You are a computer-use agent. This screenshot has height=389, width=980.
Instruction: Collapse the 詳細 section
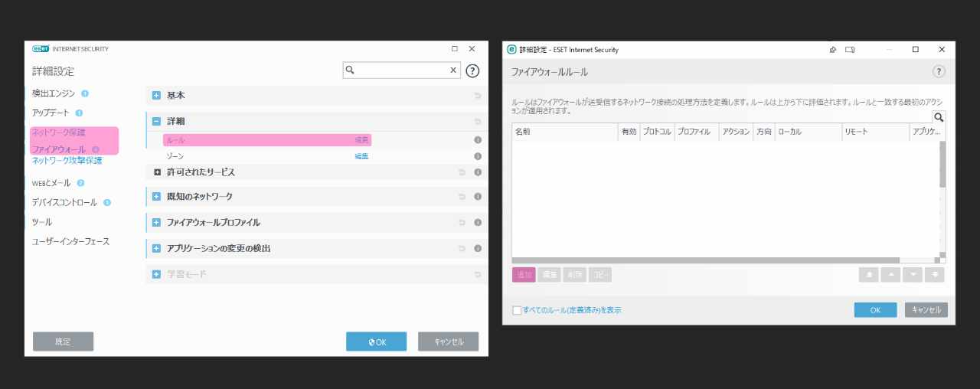[156, 122]
